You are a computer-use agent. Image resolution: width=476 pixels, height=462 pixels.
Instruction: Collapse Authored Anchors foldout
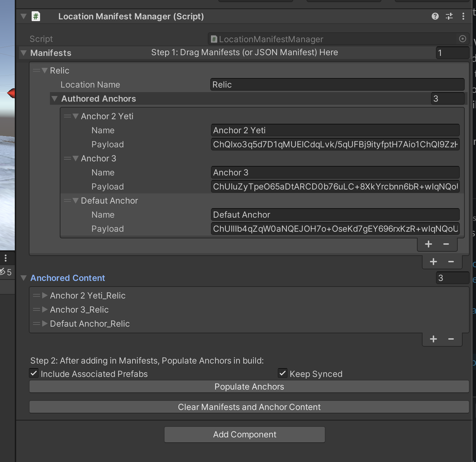coord(54,99)
